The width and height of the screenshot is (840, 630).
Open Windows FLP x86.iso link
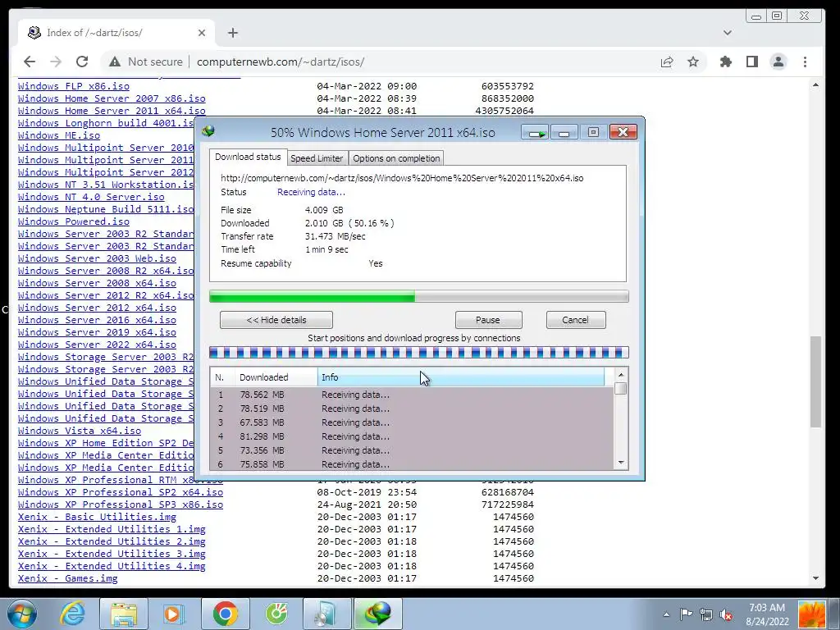(x=73, y=85)
